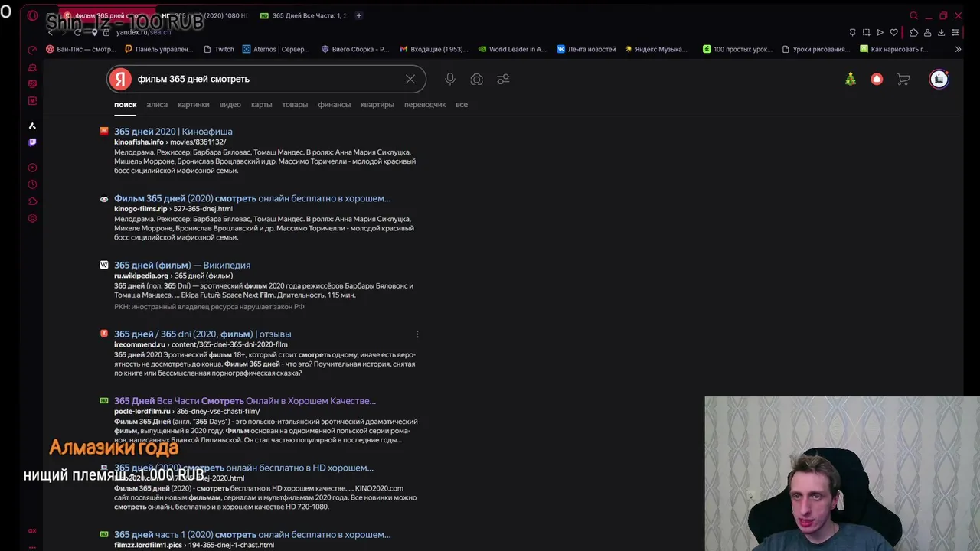Viewport: 980px width, 551px height.
Task: Open the Как нарисовать bookmark
Action: pyautogui.click(x=893, y=49)
